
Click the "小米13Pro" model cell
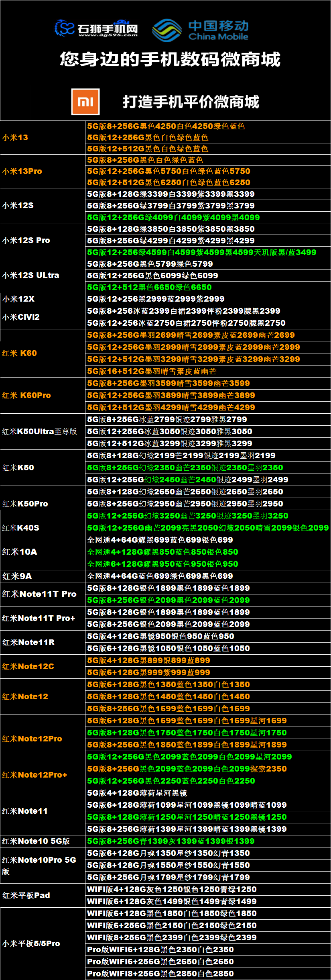[43, 171]
